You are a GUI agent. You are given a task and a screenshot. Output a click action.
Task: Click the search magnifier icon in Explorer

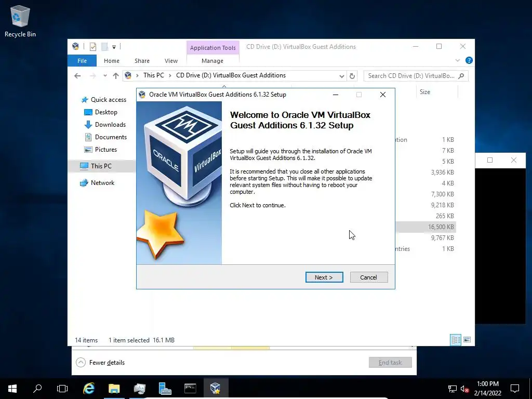[461, 76]
